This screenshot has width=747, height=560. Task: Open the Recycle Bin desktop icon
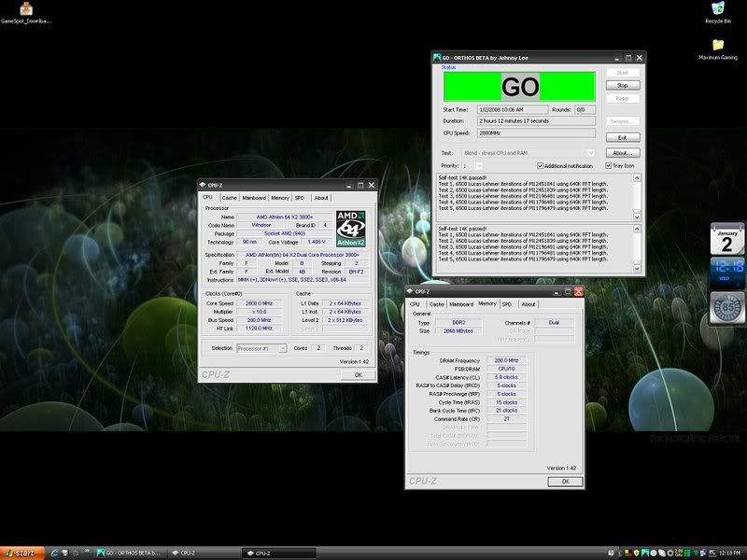717,10
